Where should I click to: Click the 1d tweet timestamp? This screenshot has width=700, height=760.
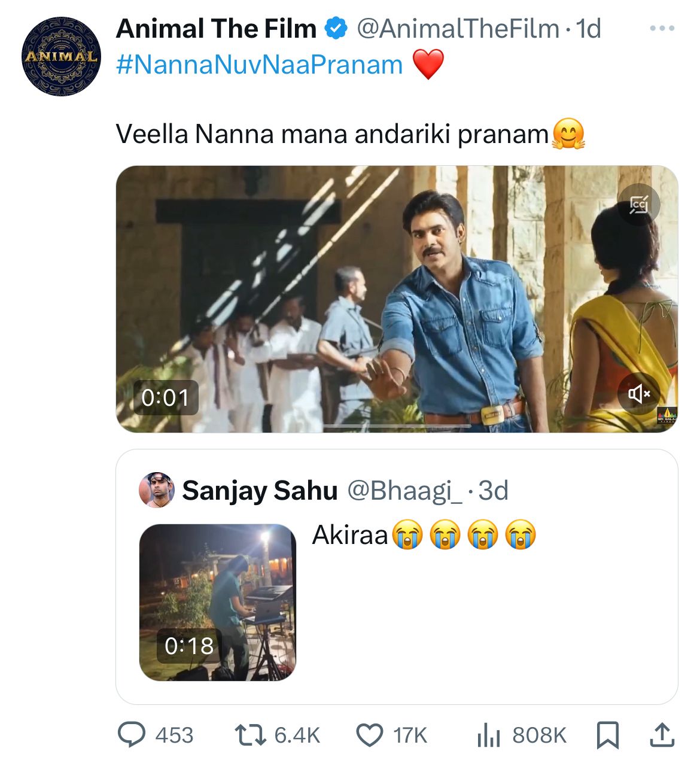tap(588, 29)
